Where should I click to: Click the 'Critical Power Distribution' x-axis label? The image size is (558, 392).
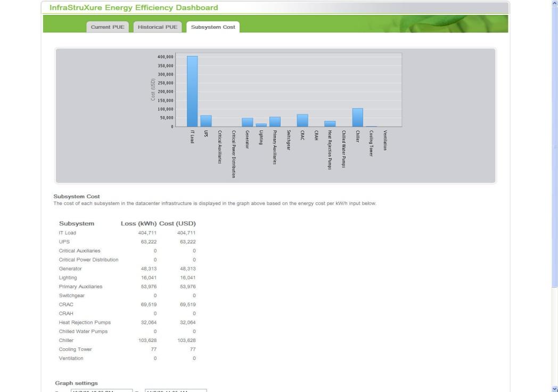point(233,154)
